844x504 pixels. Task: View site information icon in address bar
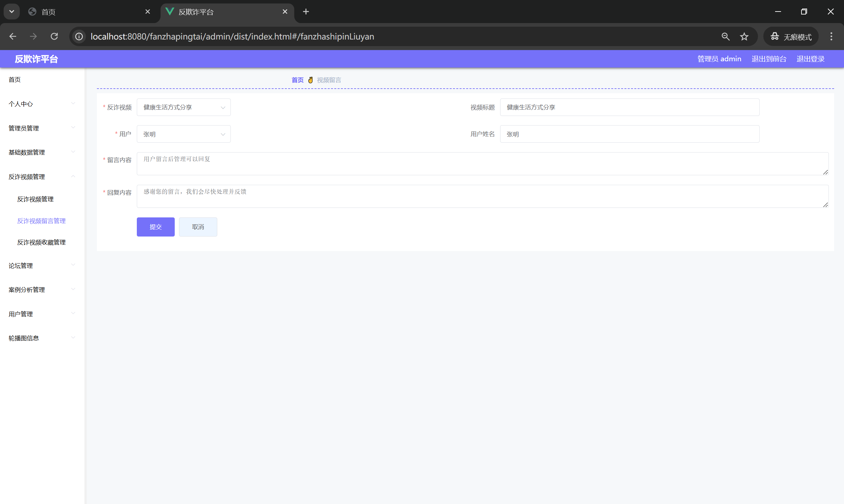79,36
